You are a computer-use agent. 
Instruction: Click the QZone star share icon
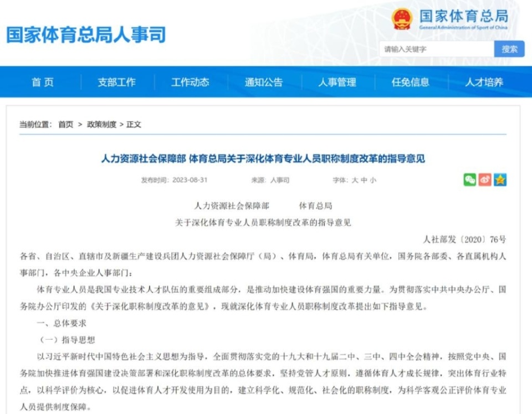[500, 180]
